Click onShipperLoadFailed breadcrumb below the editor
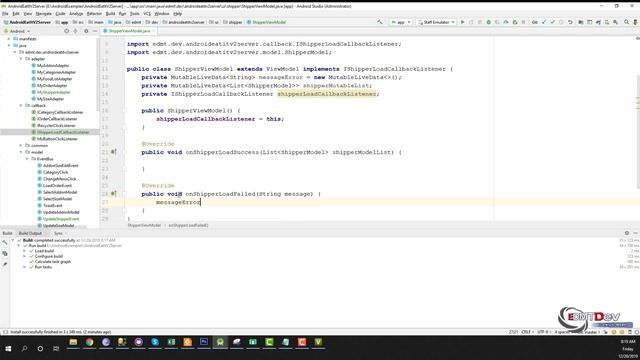This screenshot has width=640, height=360. [188, 225]
